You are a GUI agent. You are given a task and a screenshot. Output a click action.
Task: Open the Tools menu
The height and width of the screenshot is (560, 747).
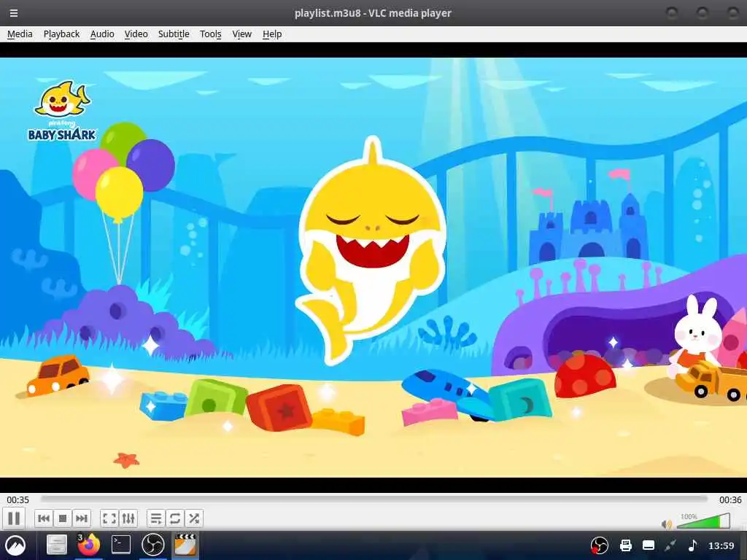(x=211, y=34)
